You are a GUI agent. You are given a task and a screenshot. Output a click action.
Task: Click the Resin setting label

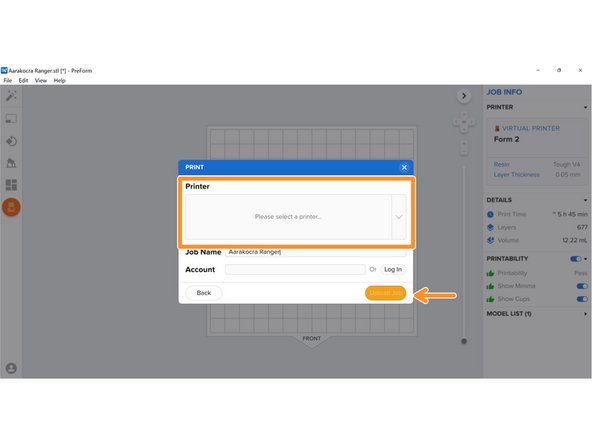point(501,164)
